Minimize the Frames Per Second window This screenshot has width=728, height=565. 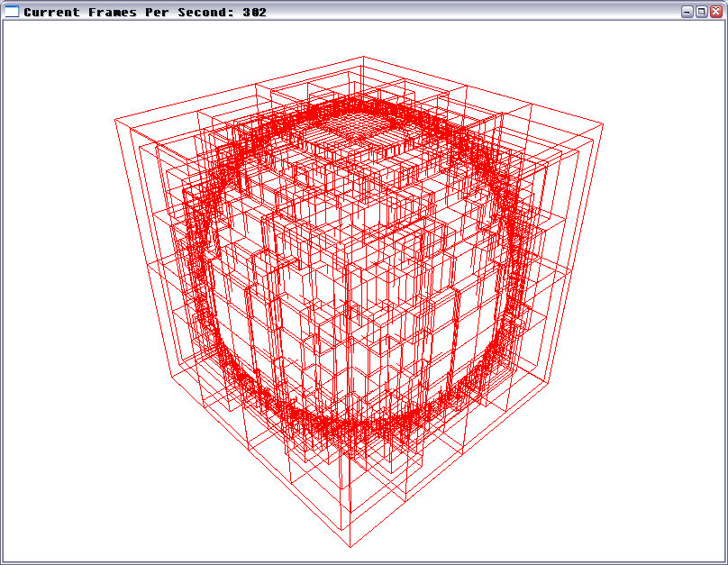(x=687, y=12)
